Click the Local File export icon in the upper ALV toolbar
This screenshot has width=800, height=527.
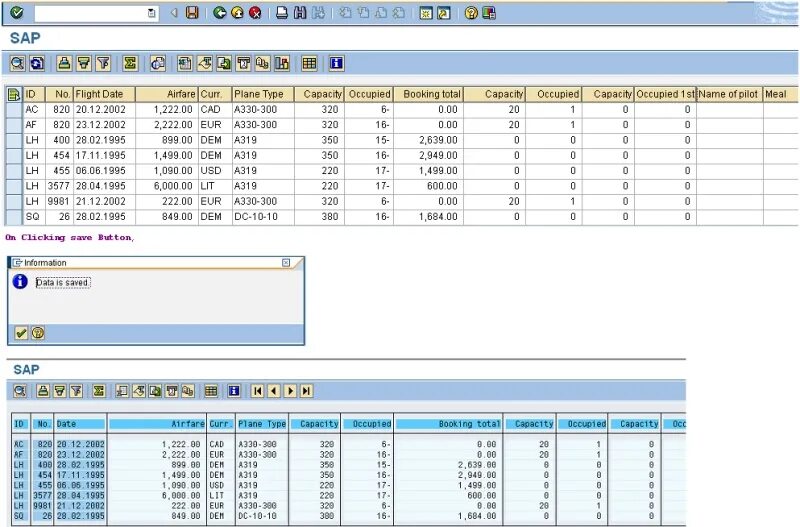click(x=224, y=63)
